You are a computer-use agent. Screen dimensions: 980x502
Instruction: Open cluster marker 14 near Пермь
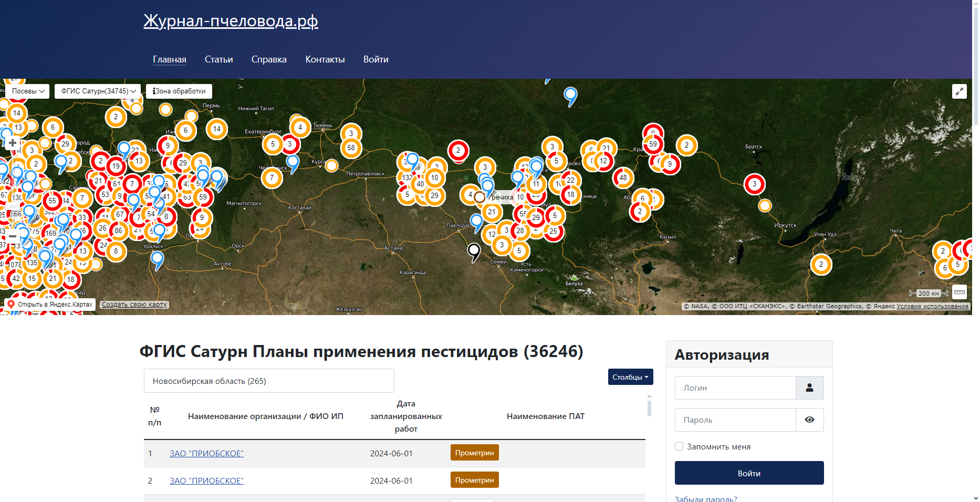tap(217, 129)
